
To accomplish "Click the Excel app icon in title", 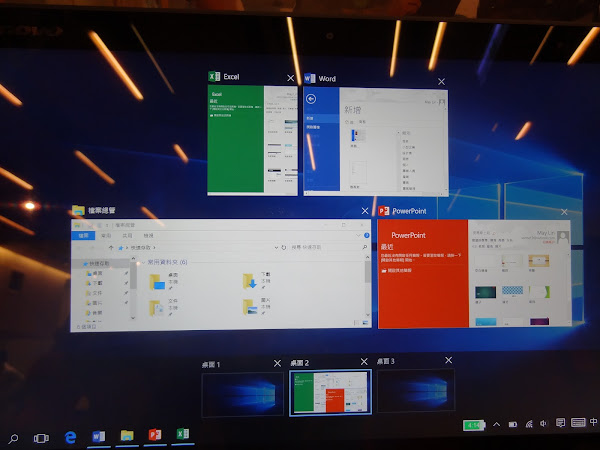I will coord(214,77).
